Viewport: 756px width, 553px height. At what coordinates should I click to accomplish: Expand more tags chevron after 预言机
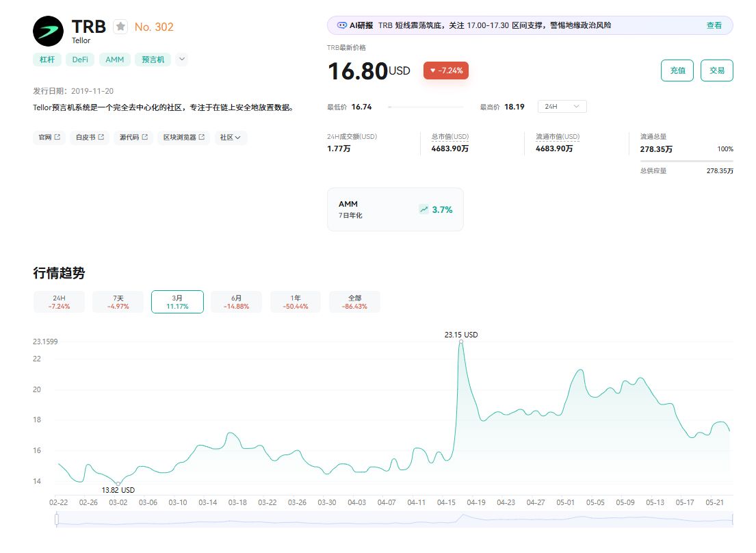point(182,60)
